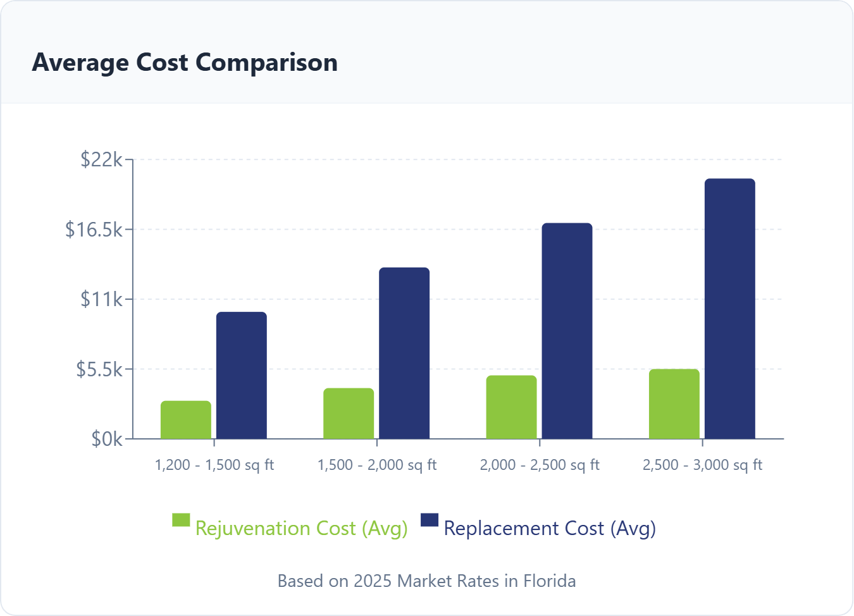The width and height of the screenshot is (854, 616).
Task: Click the 2,000 - 2,500 sq ft axis label
Action: [540, 465]
